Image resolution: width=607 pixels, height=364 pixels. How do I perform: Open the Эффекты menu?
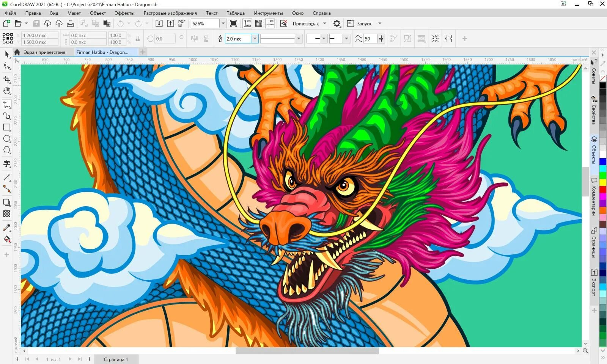tap(125, 13)
